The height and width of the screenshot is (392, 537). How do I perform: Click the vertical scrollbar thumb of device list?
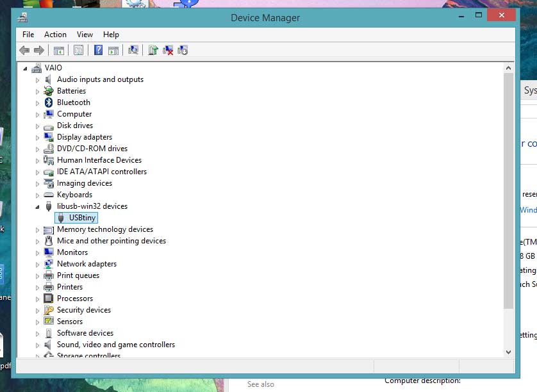click(x=508, y=191)
